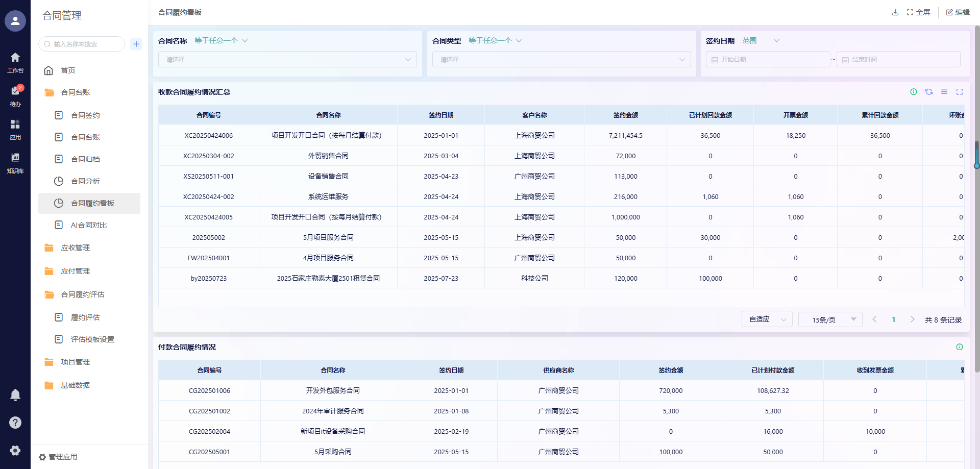Open the help question mark icon
The width and height of the screenshot is (980, 469).
(15, 423)
